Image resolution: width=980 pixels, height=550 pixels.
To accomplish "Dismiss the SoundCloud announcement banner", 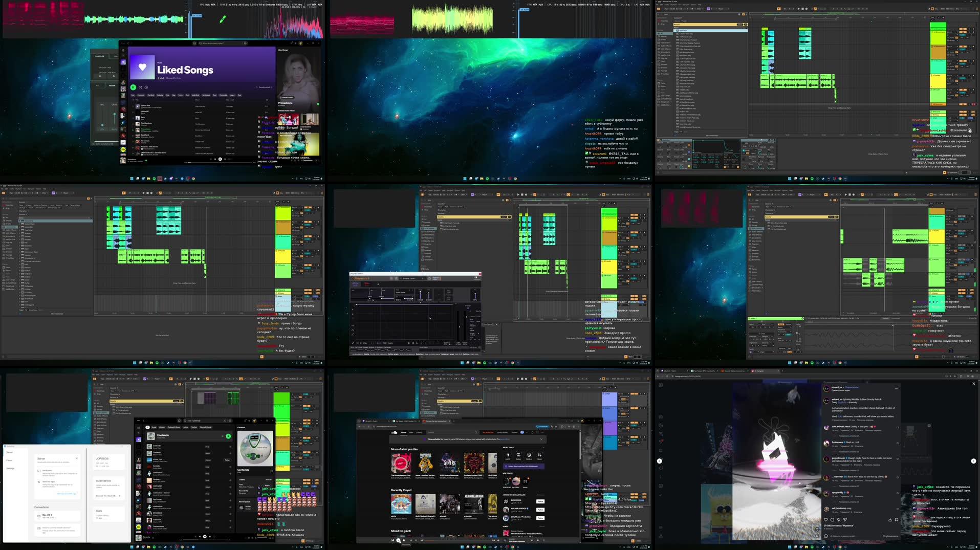I will 541,439.
